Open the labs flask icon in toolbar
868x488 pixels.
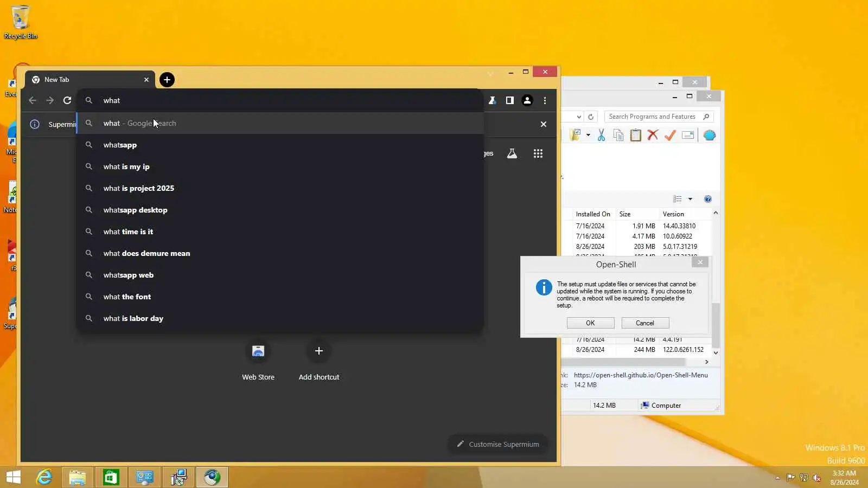tap(493, 100)
